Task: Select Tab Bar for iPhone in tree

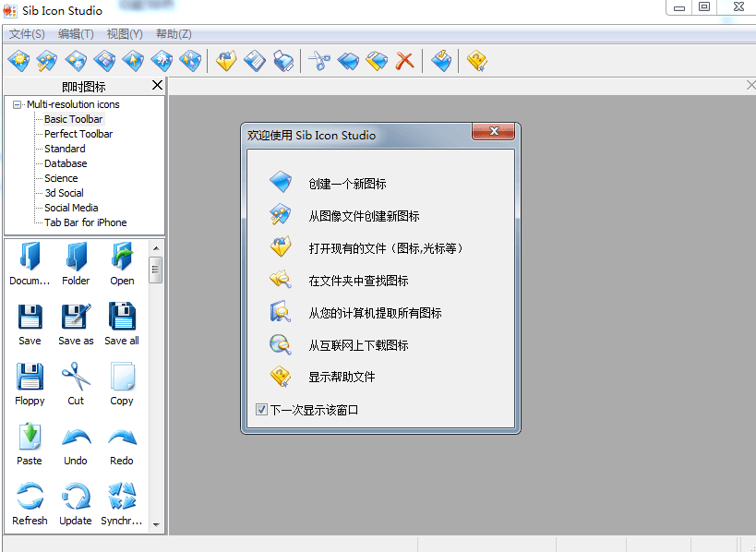Action: pos(85,222)
